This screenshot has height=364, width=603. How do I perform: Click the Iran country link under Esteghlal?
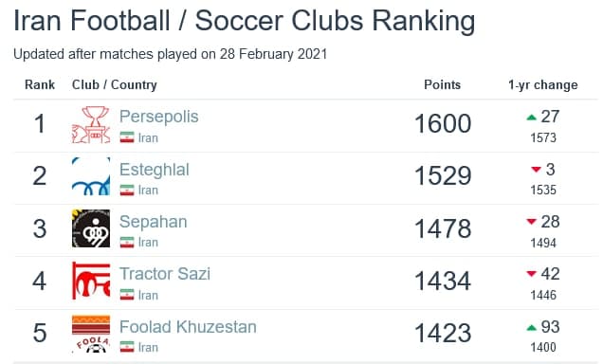pos(148,190)
